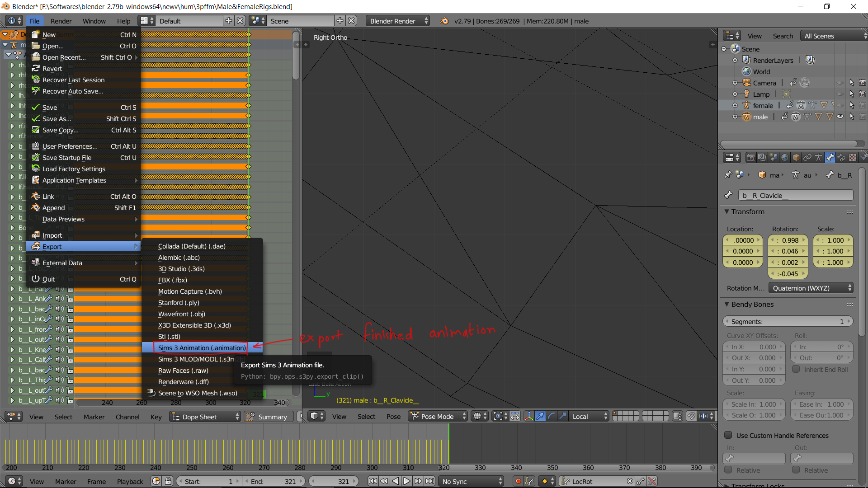Open Bone properties tab
868x488 pixels.
pos(830,157)
